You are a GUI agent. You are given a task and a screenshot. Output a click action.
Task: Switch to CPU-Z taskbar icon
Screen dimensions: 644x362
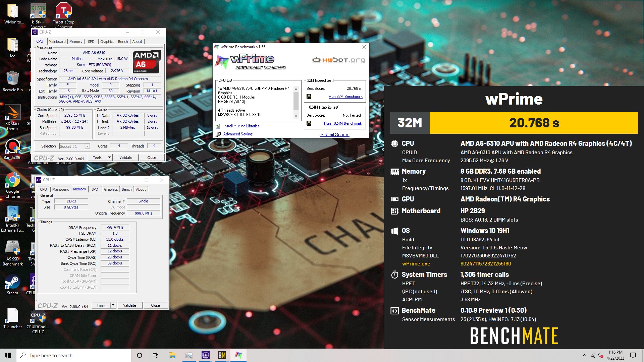[x=205, y=355]
